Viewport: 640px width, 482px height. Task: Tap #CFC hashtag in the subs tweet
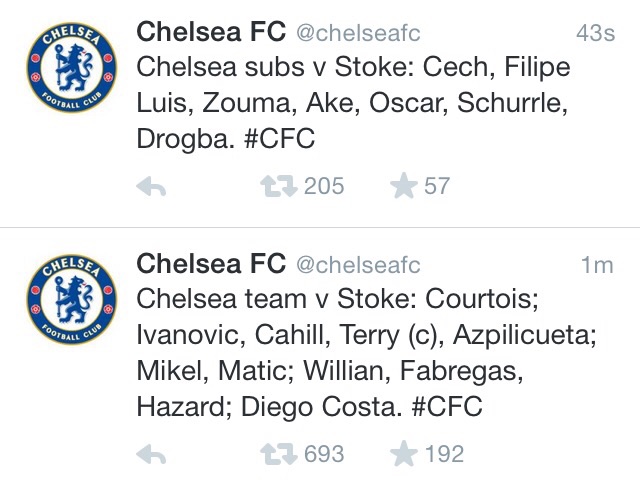click(x=280, y=138)
